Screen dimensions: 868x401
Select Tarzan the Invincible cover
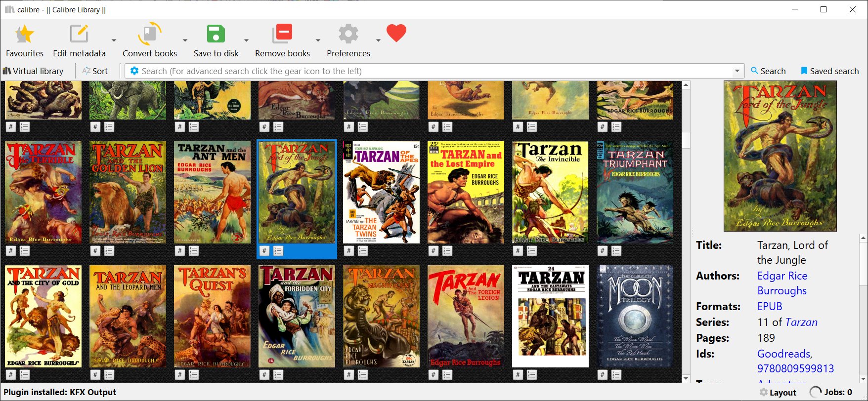click(550, 193)
